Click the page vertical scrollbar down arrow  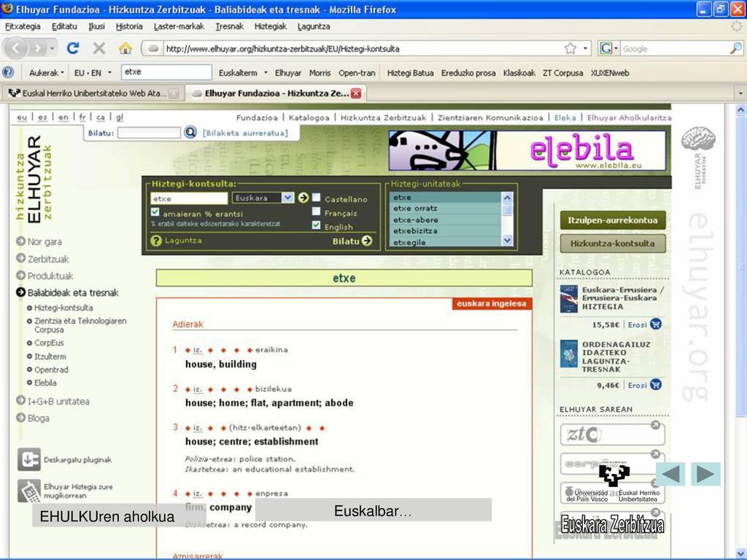pyautogui.click(x=741, y=553)
